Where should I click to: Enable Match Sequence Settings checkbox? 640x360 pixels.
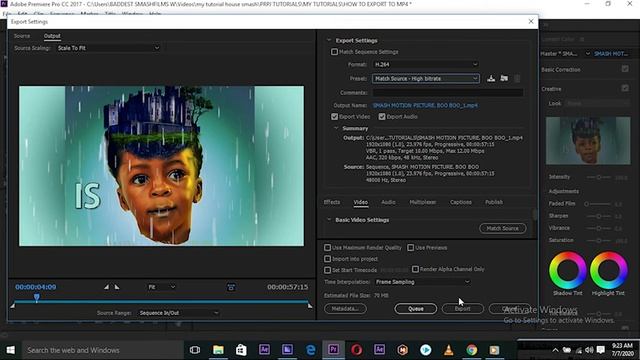(x=335, y=52)
